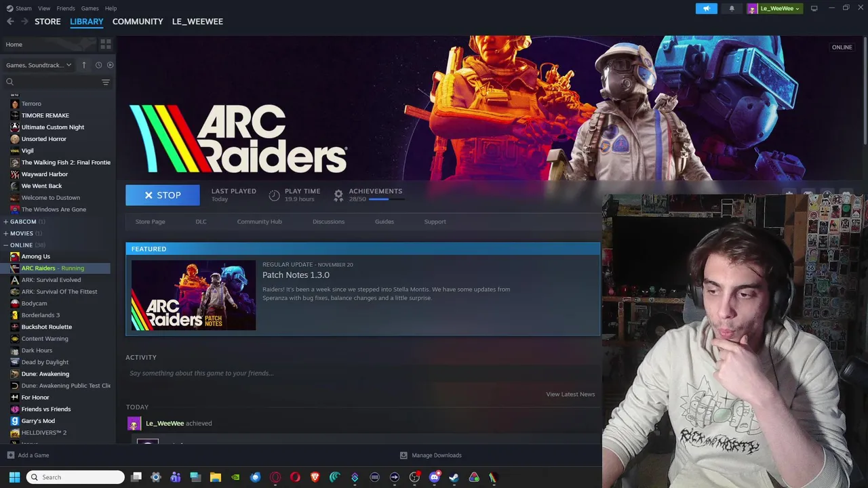Click the Manage Downloads icon

coord(403,455)
